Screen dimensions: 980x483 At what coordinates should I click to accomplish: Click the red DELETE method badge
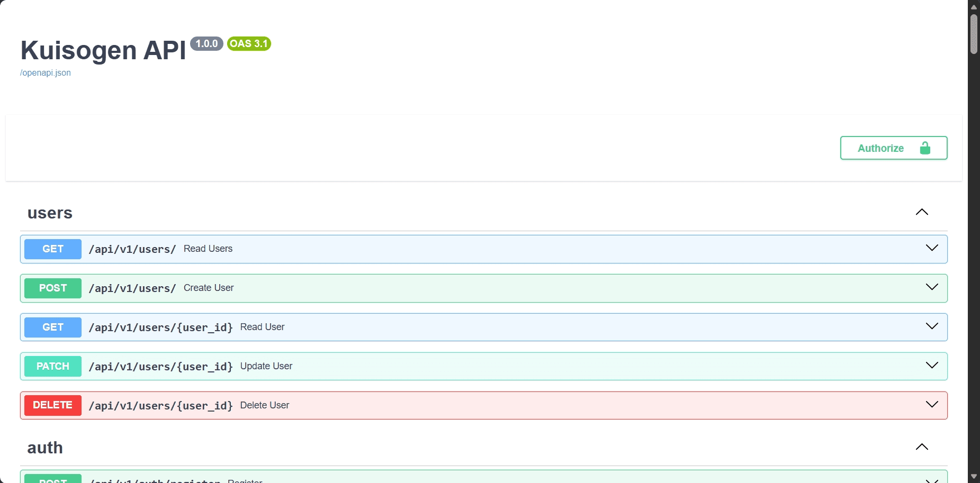pos(53,405)
